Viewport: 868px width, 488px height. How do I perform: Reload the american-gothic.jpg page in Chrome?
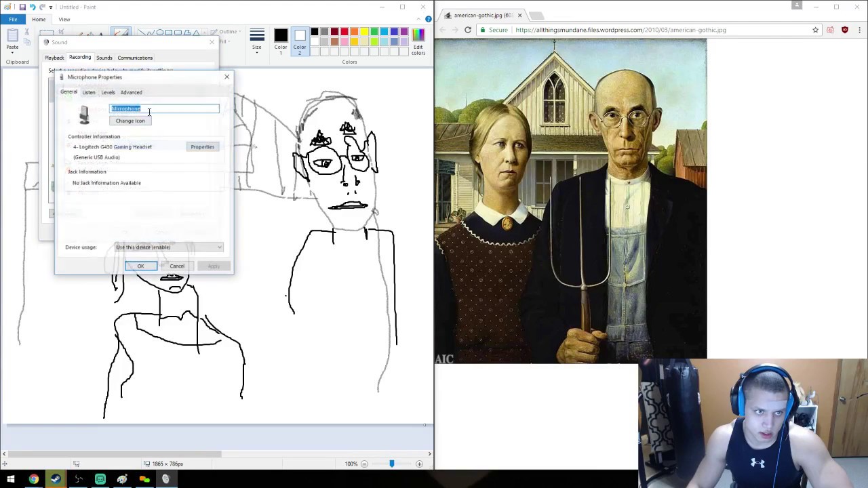(x=468, y=30)
